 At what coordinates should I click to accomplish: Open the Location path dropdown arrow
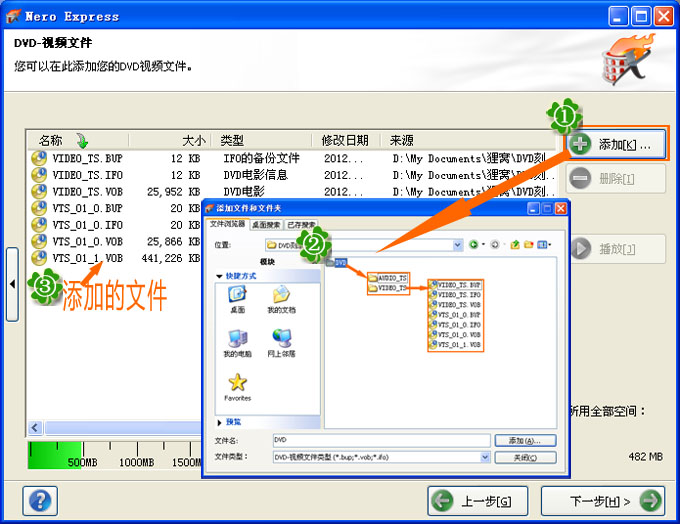pos(458,245)
